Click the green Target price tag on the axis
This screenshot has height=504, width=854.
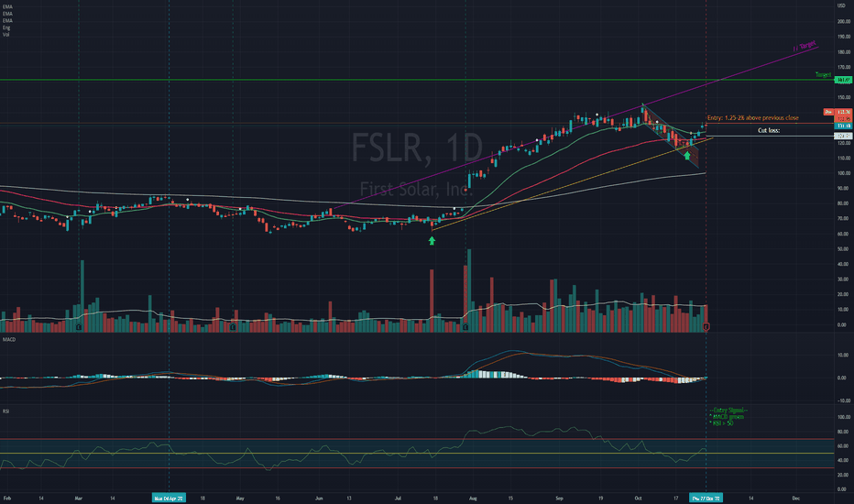click(x=843, y=80)
